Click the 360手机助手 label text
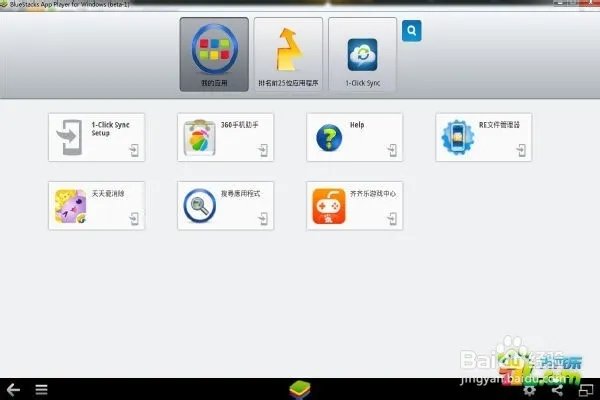The image size is (600, 400). click(240, 125)
